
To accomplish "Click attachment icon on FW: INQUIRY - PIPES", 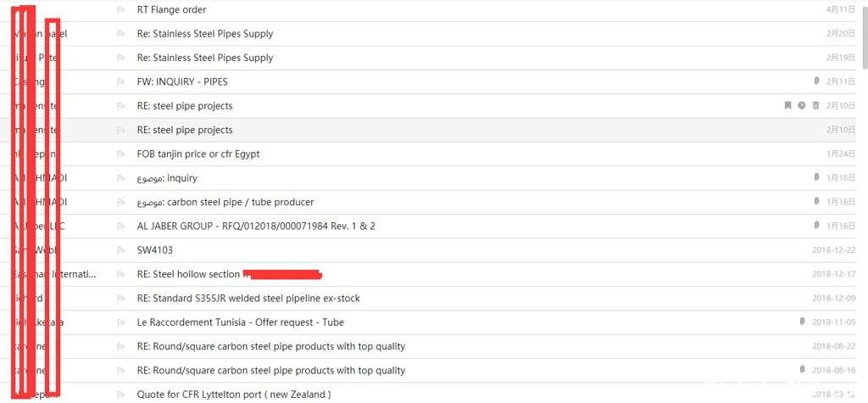I will point(816,81).
